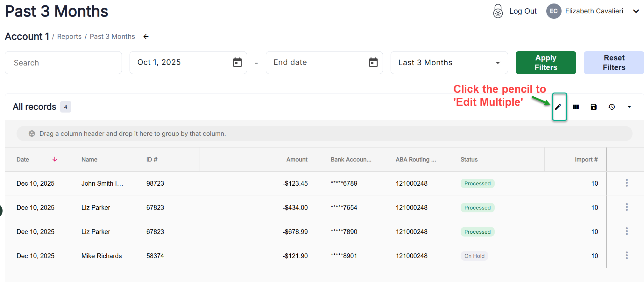Click the pencil Edit Multiple icon
Image resolution: width=644 pixels, height=282 pixels.
pyautogui.click(x=558, y=107)
